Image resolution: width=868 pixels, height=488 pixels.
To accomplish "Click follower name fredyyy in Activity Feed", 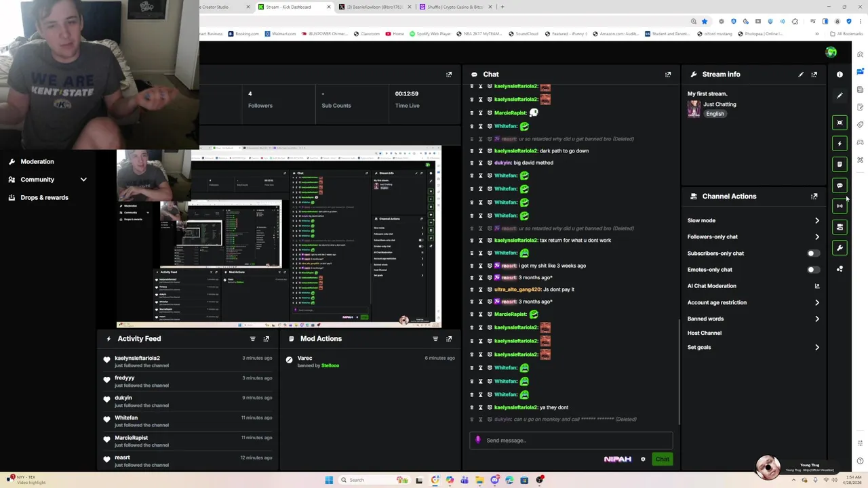I will coord(125,378).
